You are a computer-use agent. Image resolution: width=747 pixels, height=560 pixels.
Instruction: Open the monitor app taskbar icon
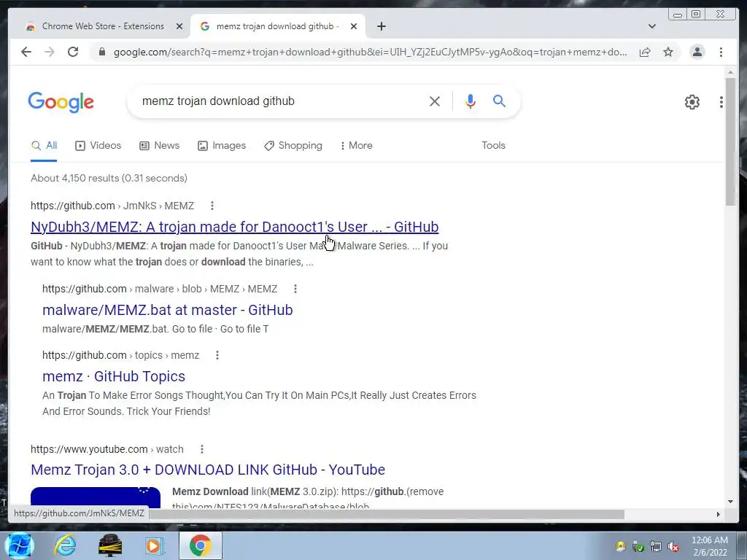(110, 545)
